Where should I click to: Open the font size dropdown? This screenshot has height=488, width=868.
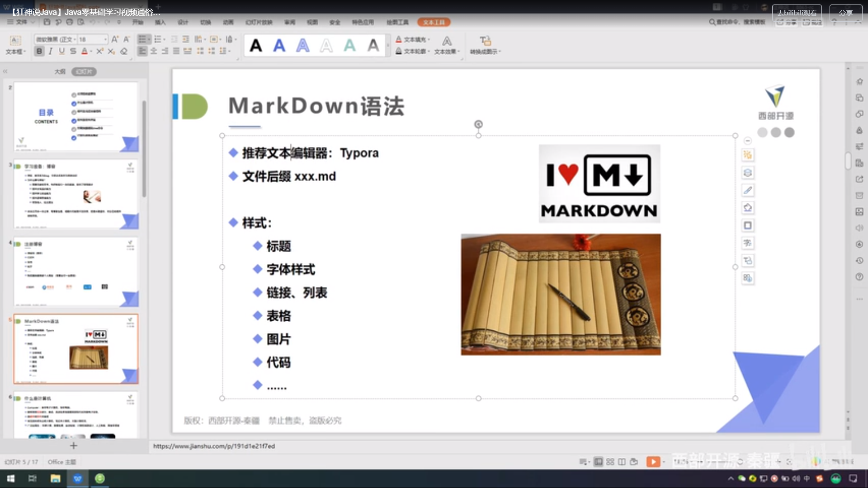click(105, 39)
